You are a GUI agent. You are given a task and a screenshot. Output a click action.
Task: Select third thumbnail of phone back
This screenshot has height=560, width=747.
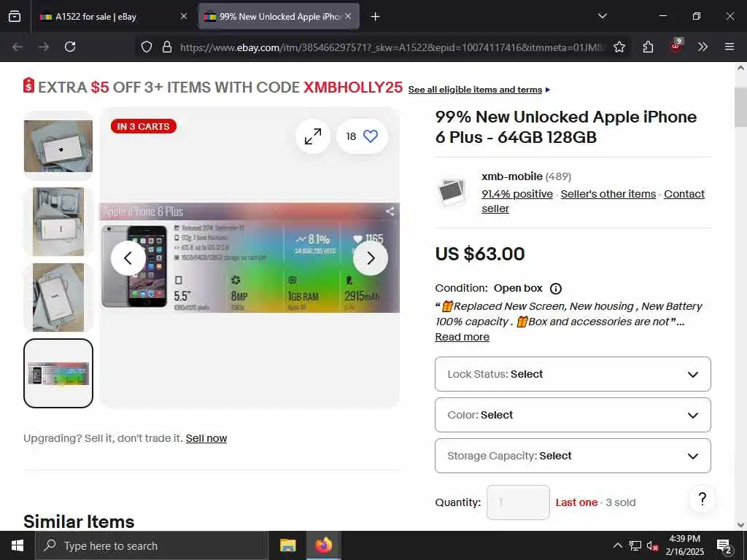pyautogui.click(x=58, y=297)
